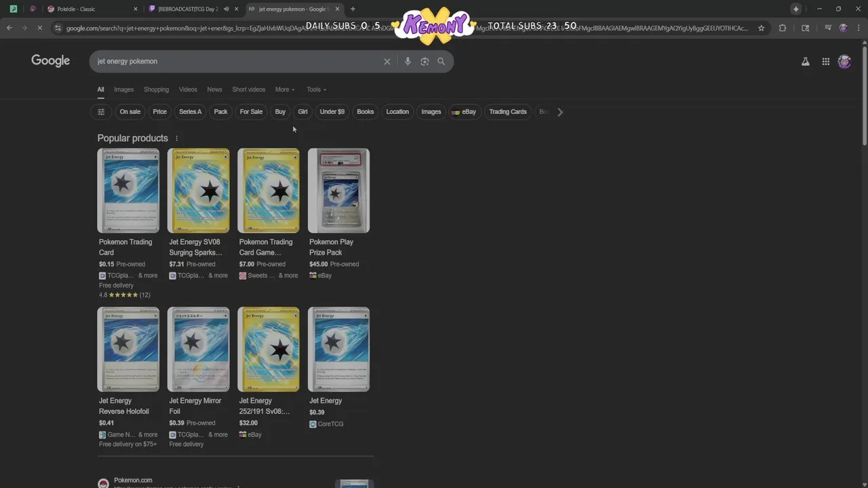This screenshot has height=488, width=868.
Task: Open Google account profile picture
Action: tap(844, 61)
